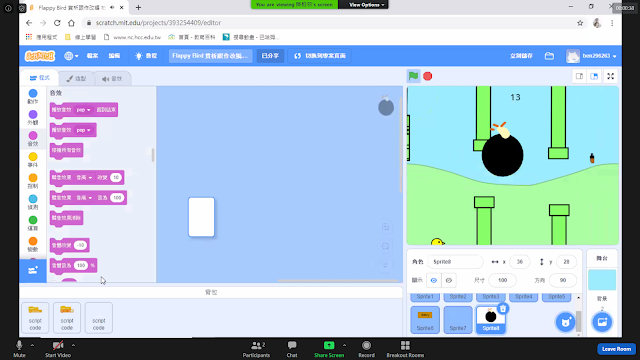The width and height of the screenshot is (640, 360).
Task: Switch to the Costumes tab
Action: [76, 79]
